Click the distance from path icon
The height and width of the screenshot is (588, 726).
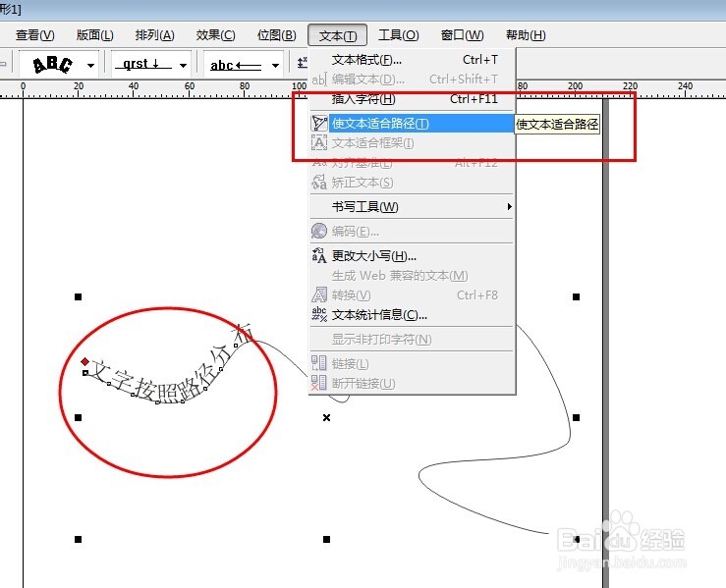pos(302,63)
